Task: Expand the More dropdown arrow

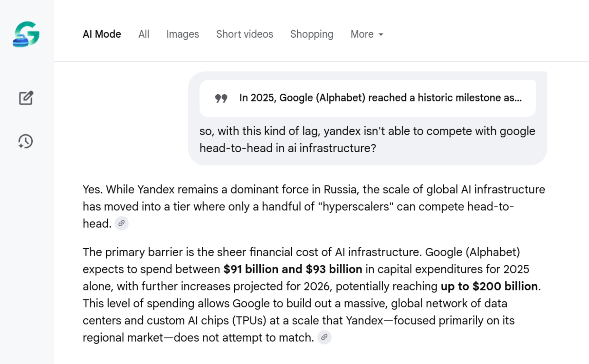Action: click(x=381, y=35)
